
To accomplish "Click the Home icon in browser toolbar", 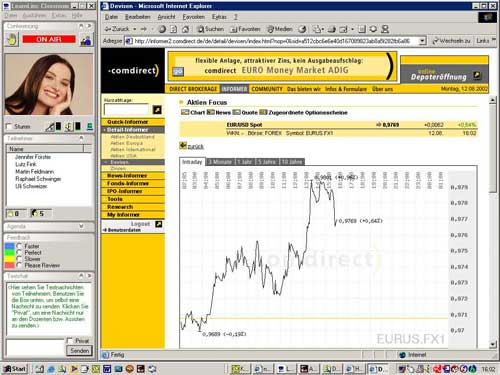I will tap(186, 29).
